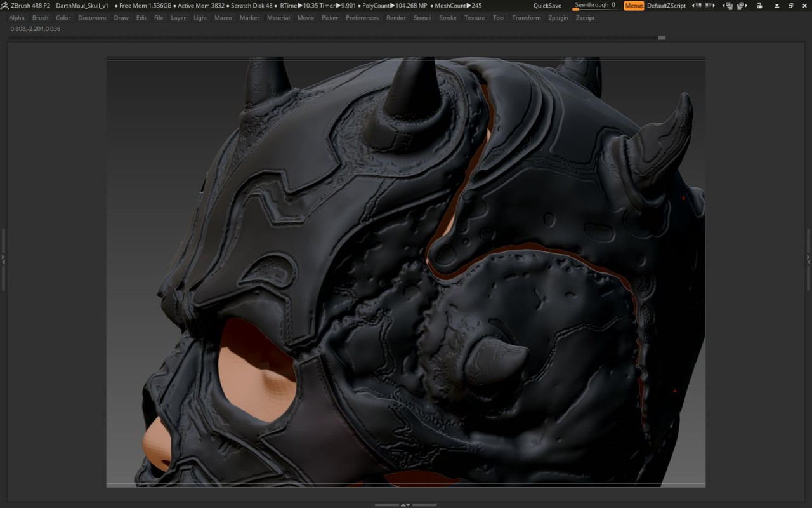Open the Document menu

point(92,18)
